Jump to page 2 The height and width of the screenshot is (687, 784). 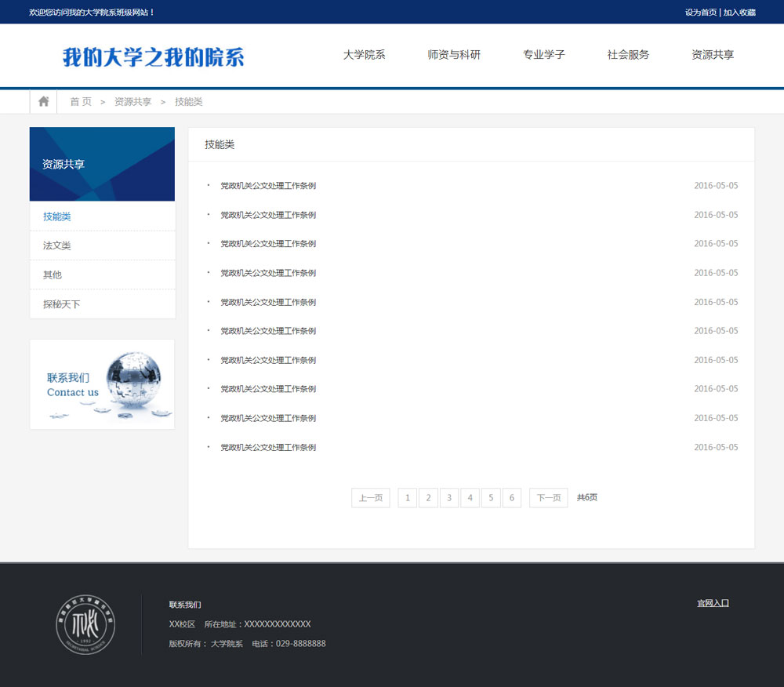click(429, 497)
